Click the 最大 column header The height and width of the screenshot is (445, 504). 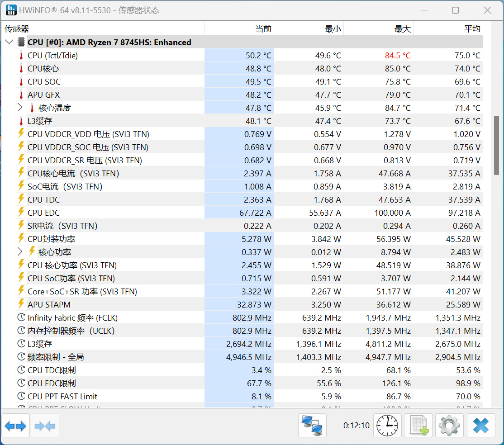coord(379,28)
